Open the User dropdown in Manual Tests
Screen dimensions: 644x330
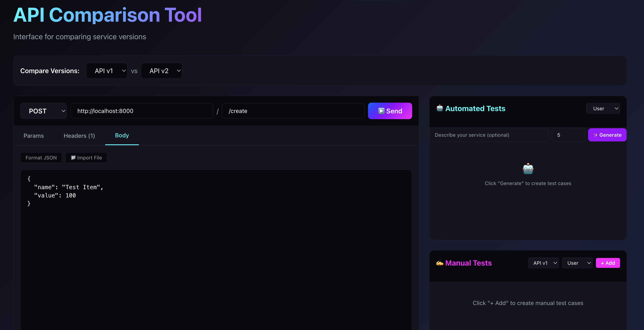577,263
